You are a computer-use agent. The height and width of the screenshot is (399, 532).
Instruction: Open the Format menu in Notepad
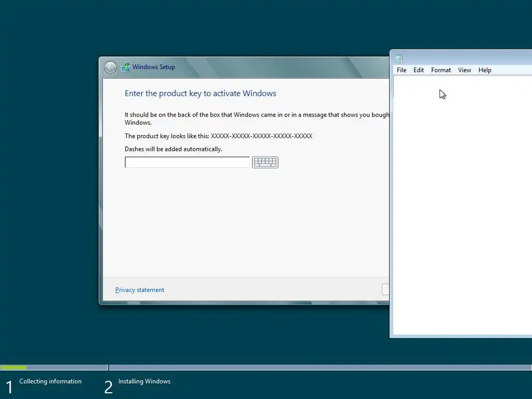[x=441, y=70]
